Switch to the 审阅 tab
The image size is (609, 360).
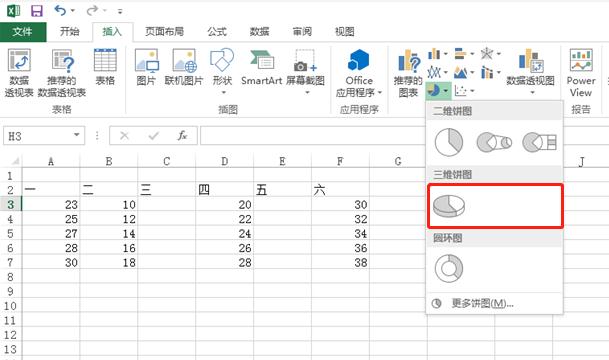click(x=302, y=31)
